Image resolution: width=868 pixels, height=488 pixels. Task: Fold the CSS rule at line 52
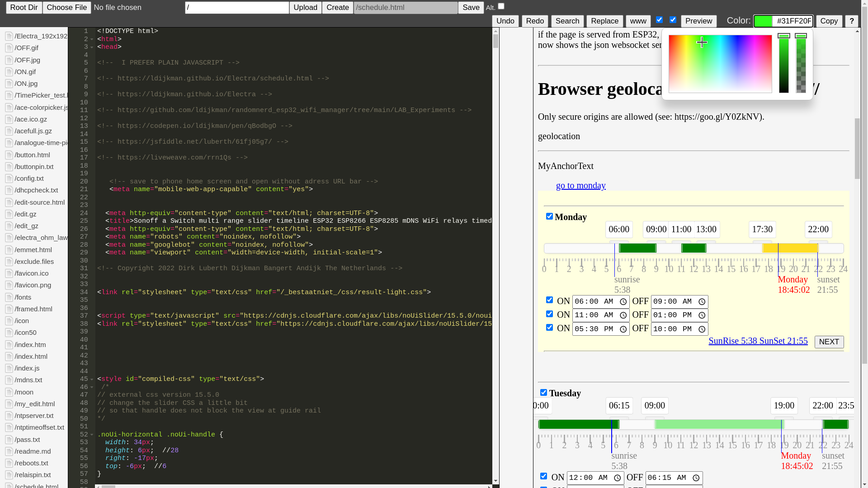[92, 435]
